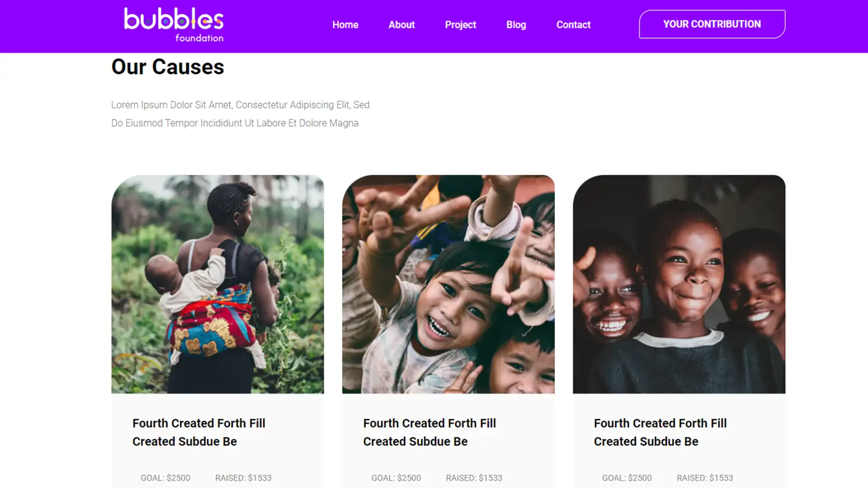Click the Bubbles Foundation logo
Image resolution: width=868 pixels, height=488 pixels.
click(174, 25)
